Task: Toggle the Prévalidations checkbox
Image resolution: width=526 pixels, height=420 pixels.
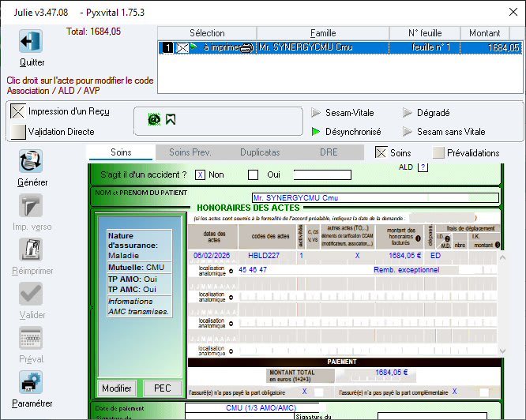Action: pyautogui.click(x=438, y=153)
